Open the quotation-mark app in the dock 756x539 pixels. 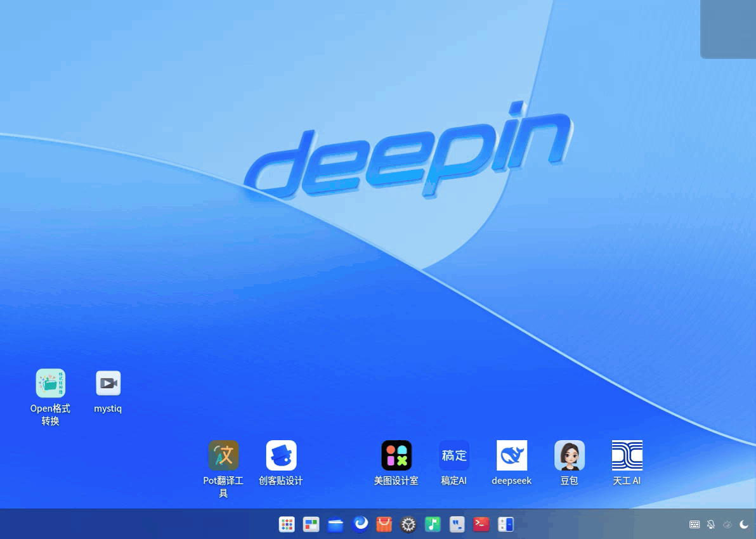click(x=457, y=524)
